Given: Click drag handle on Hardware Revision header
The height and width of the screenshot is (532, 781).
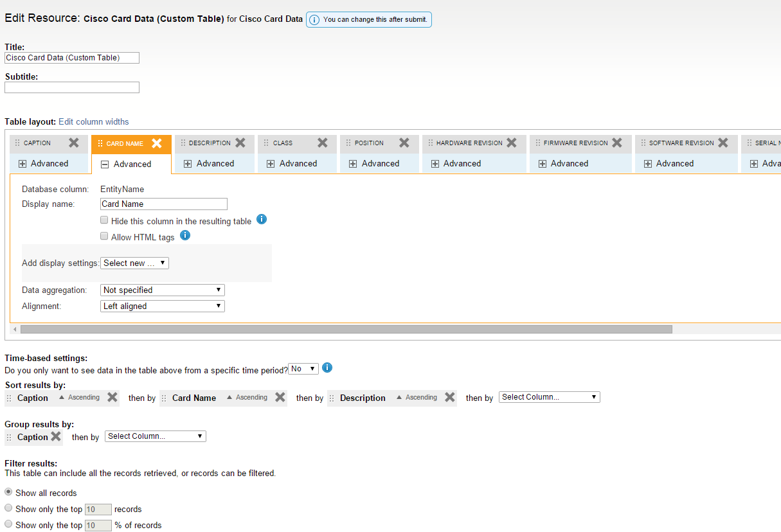Looking at the screenshot, I should coord(430,143).
